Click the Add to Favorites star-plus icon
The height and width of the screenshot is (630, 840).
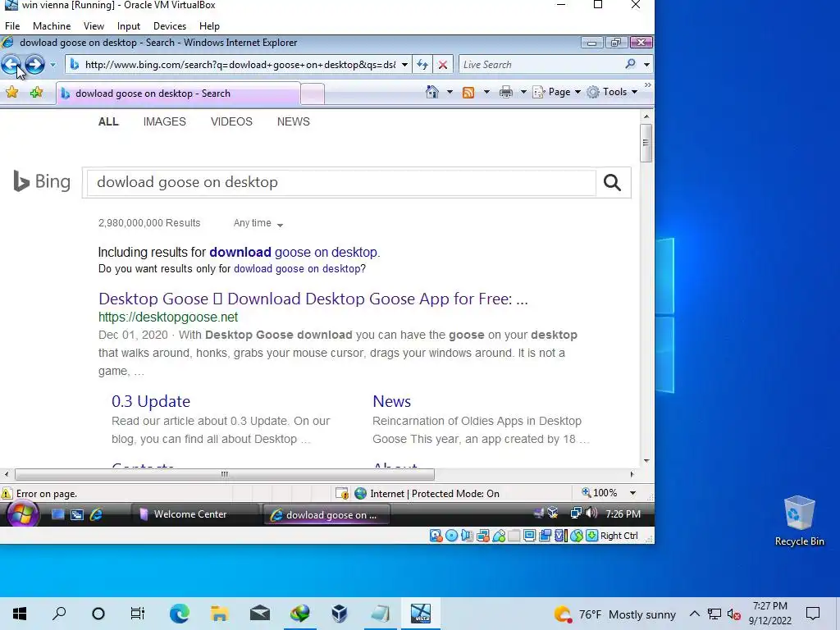[36, 93]
